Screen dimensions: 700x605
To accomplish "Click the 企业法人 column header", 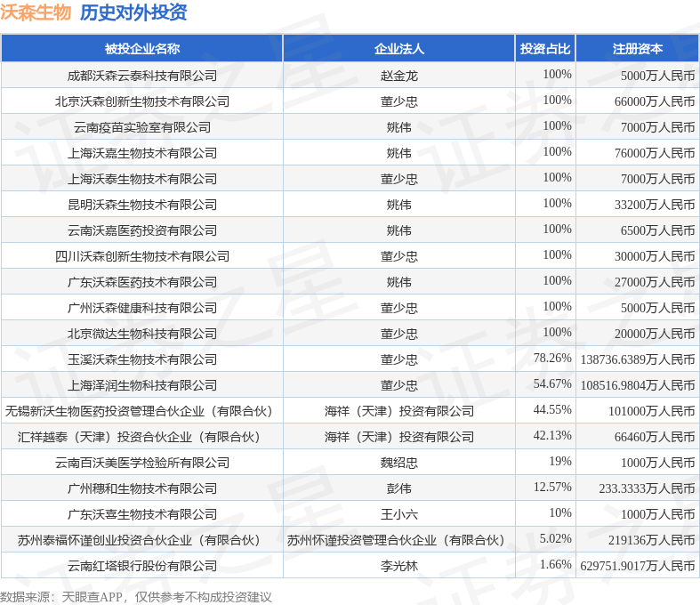I will pos(399,48).
